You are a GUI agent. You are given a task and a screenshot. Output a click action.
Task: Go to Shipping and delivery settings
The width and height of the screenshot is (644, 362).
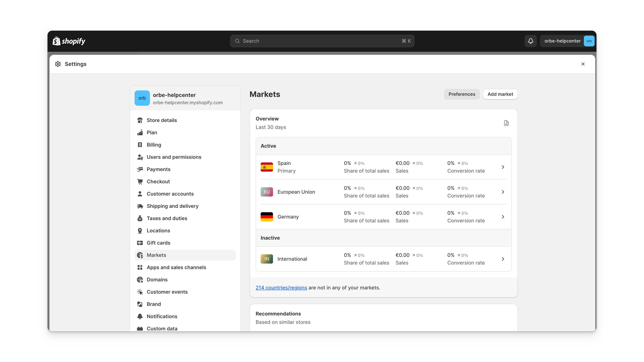pos(173,206)
